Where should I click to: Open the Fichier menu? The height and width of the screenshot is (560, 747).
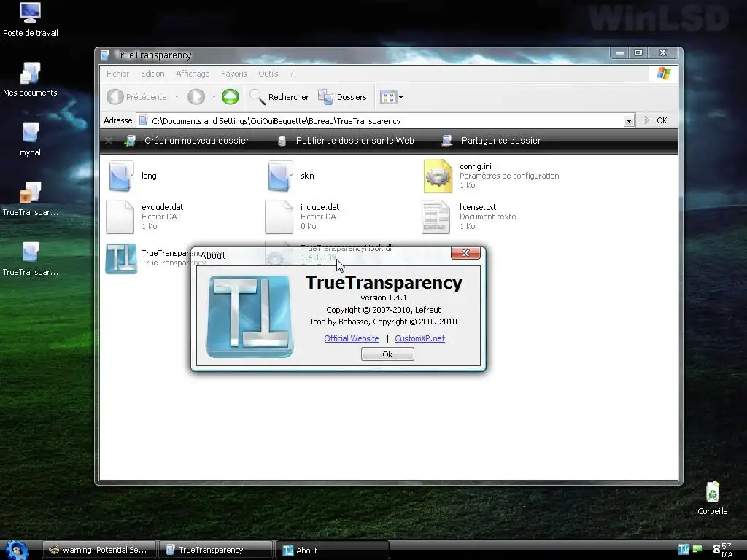pos(117,74)
